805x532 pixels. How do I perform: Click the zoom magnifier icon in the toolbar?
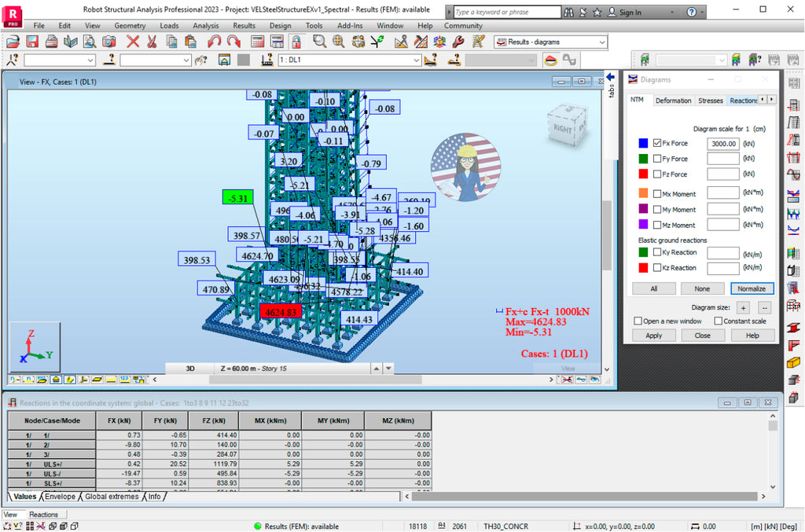(x=319, y=42)
